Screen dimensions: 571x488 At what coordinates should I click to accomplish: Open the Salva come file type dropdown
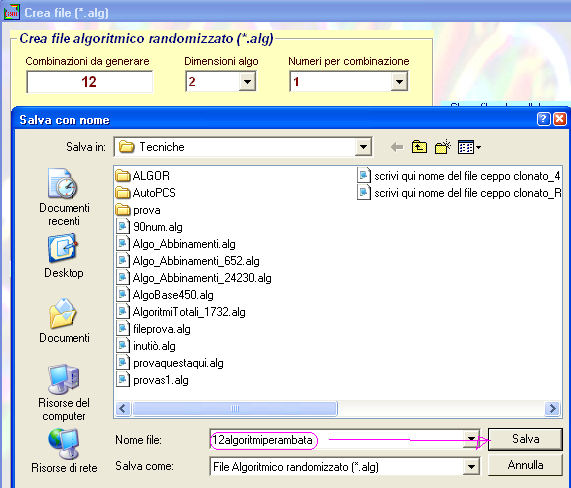click(x=471, y=467)
